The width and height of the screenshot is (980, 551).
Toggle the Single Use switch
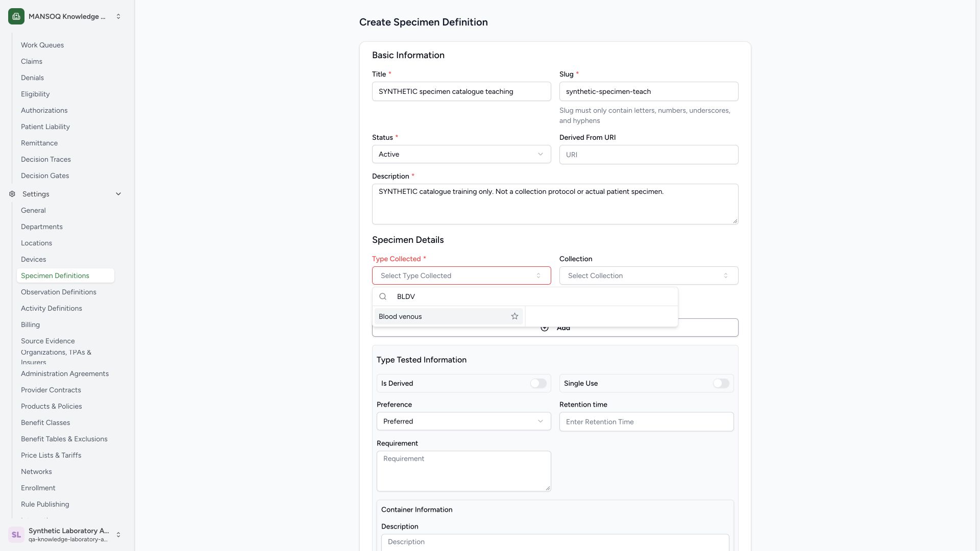click(x=721, y=383)
